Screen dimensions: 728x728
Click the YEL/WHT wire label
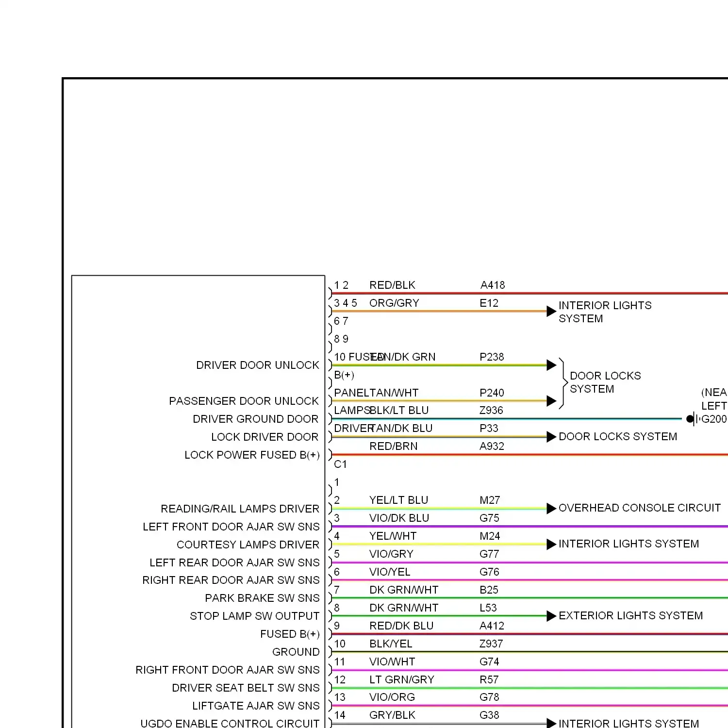click(x=393, y=536)
